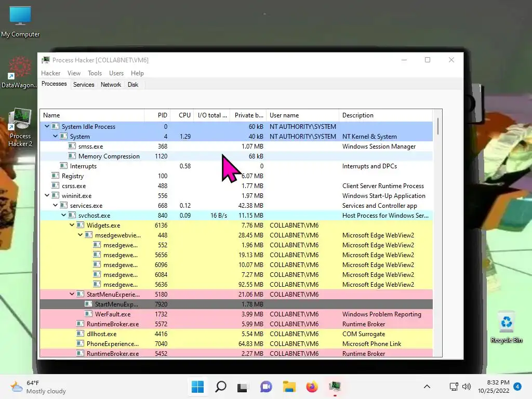The image size is (532, 399).
Task: Click the process icon of Registry
Action: (55, 176)
